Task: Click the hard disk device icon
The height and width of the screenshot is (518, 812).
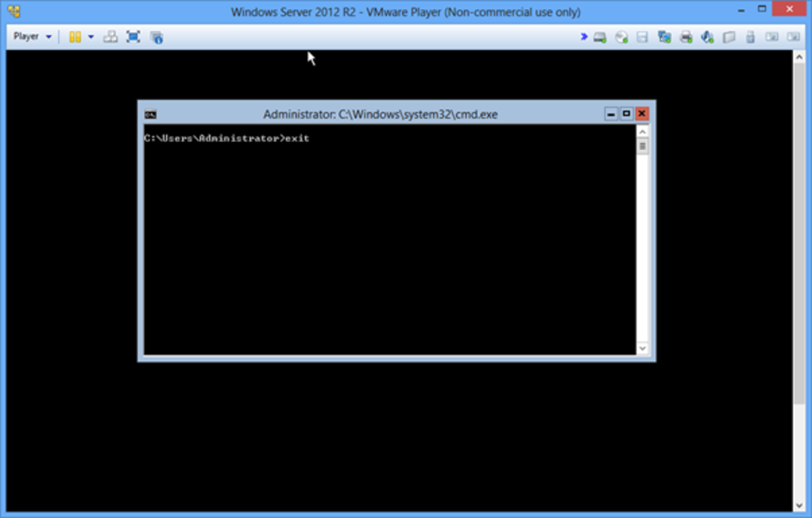Action: pos(600,37)
